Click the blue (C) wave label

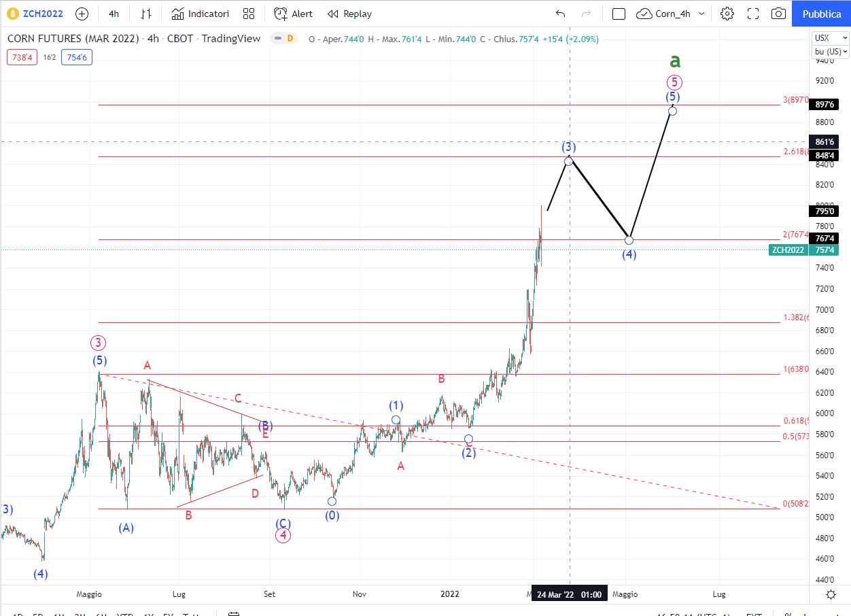tap(283, 524)
